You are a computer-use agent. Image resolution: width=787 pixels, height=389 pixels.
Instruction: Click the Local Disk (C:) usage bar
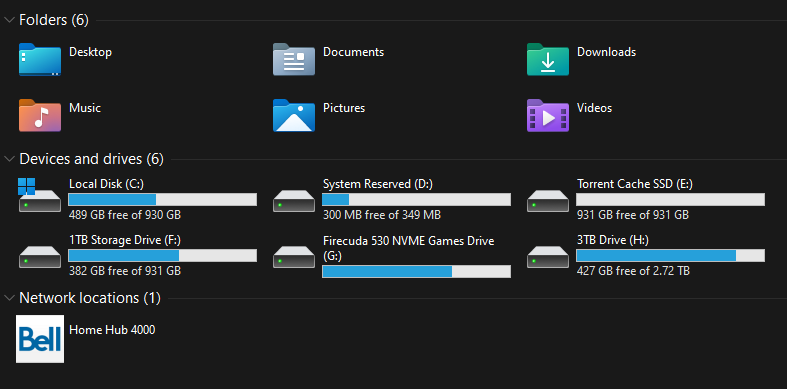click(163, 200)
